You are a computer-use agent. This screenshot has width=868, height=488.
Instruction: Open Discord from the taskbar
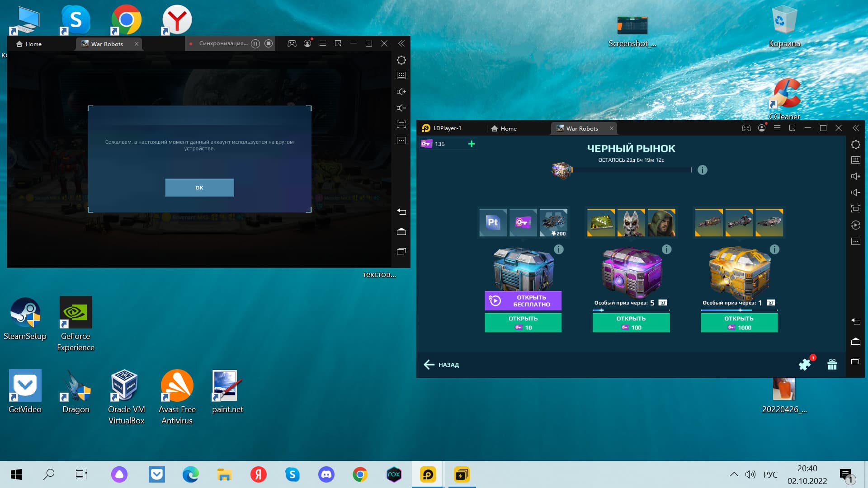[x=326, y=474]
